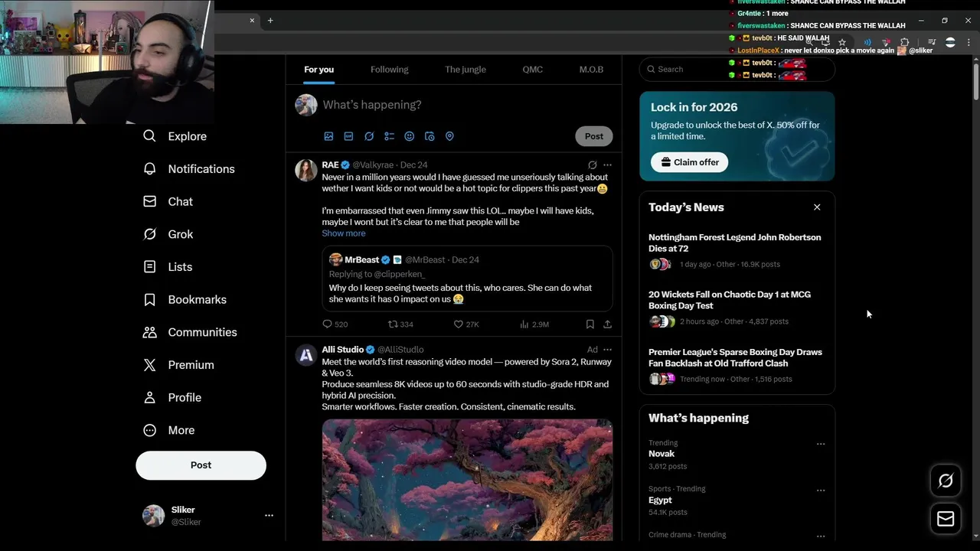Open emoji picker in composer
This screenshot has width=980, height=551.
pyautogui.click(x=409, y=136)
